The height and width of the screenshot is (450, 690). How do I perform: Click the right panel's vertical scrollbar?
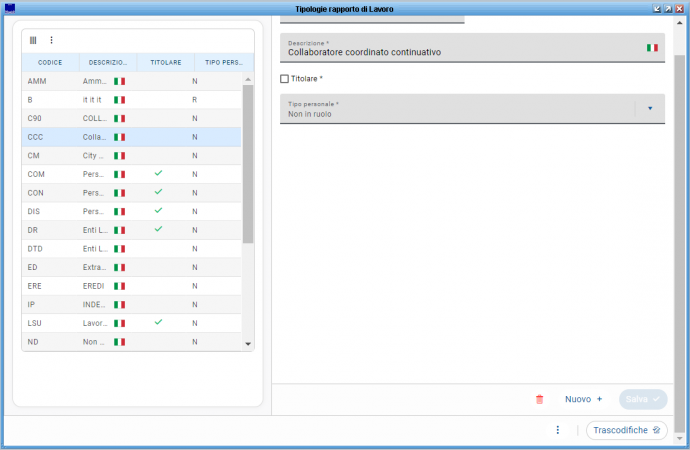coord(679,244)
